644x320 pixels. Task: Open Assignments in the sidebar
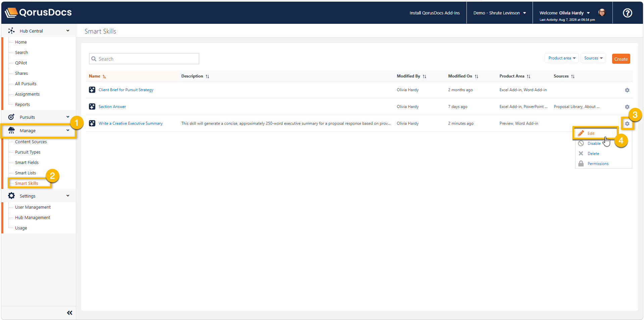tap(27, 94)
